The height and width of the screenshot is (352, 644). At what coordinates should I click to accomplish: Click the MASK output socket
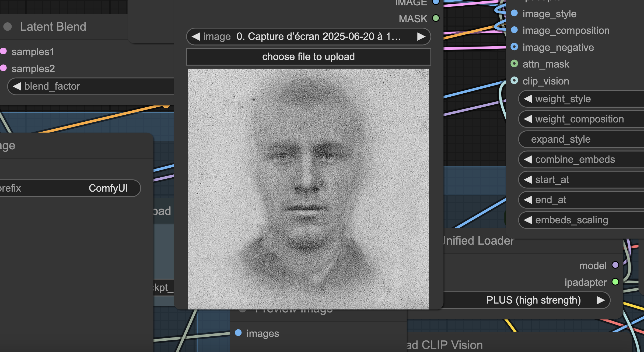click(x=436, y=18)
